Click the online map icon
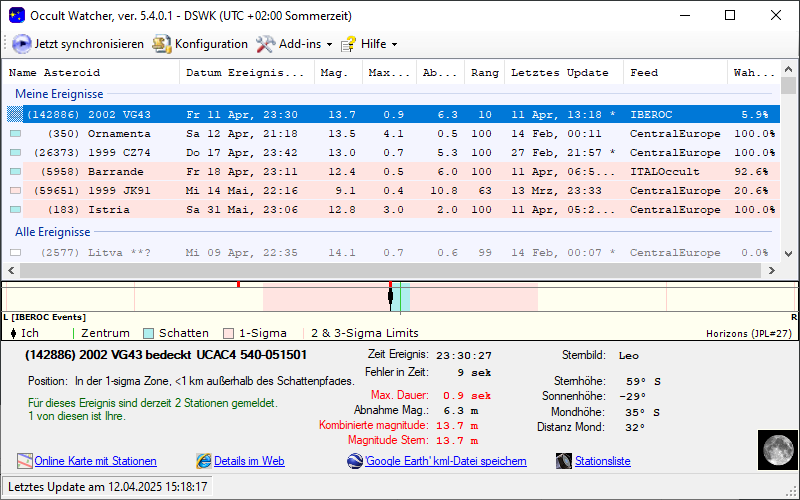This screenshot has height=500, width=800. coord(25,461)
